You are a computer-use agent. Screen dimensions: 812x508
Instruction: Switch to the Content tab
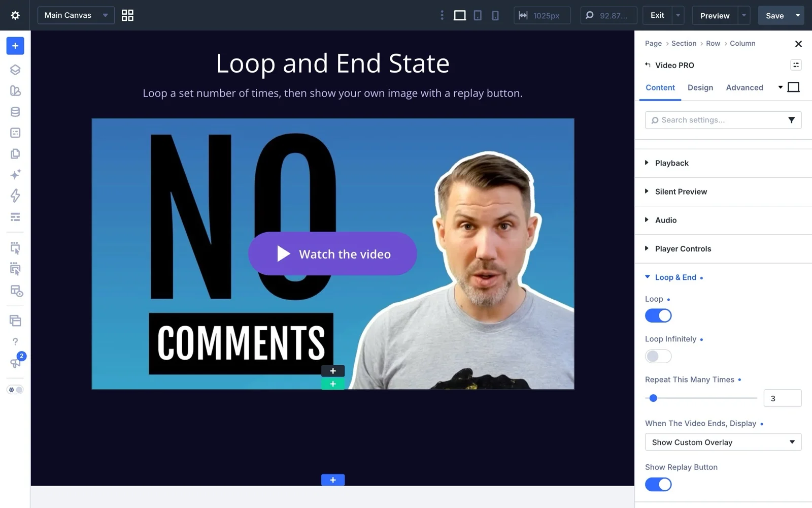(x=660, y=87)
